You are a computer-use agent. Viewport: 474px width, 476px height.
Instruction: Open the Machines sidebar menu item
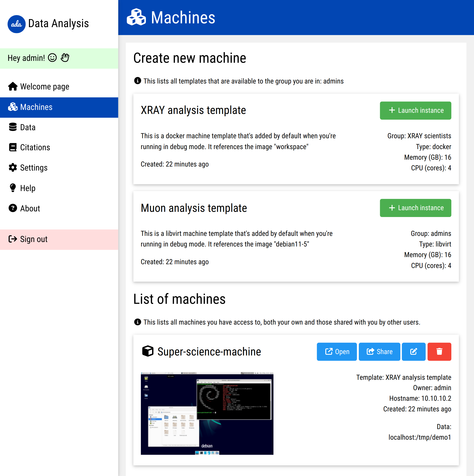pyautogui.click(x=36, y=107)
